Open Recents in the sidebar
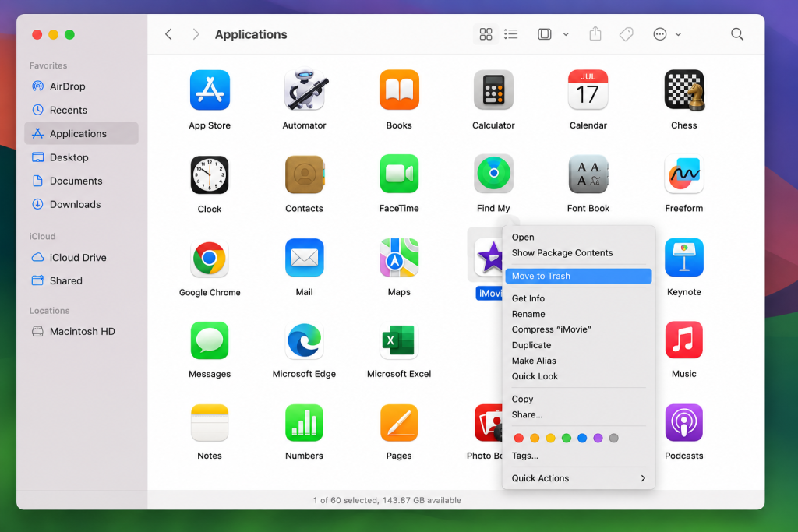 (x=81, y=110)
